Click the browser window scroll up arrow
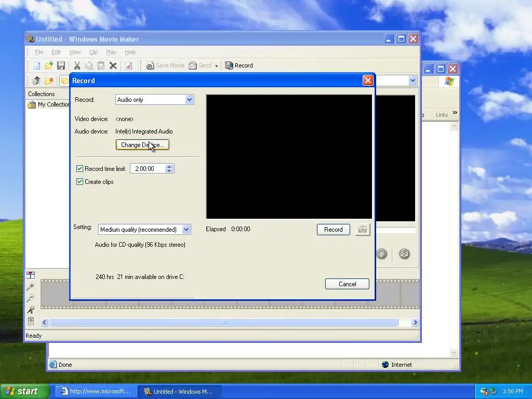Screen dimensions: 532x399 [x=454, y=127]
